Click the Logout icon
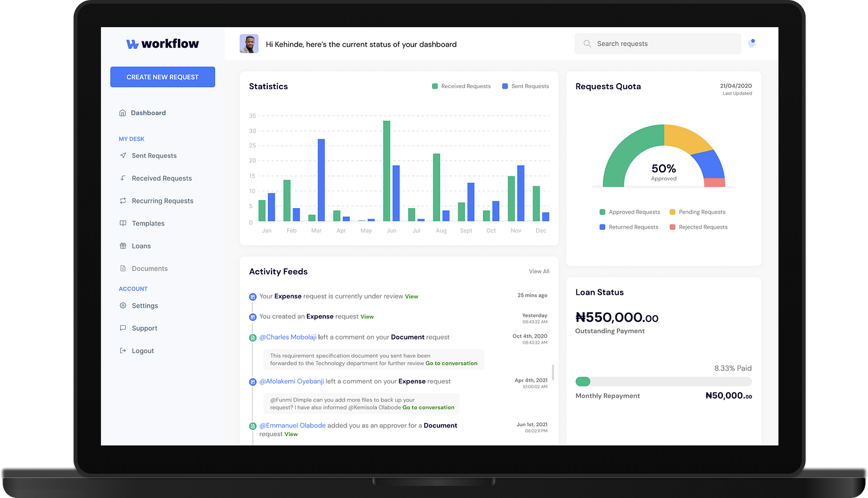This screenshot has height=498, width=868. click(x=123, y=351)
